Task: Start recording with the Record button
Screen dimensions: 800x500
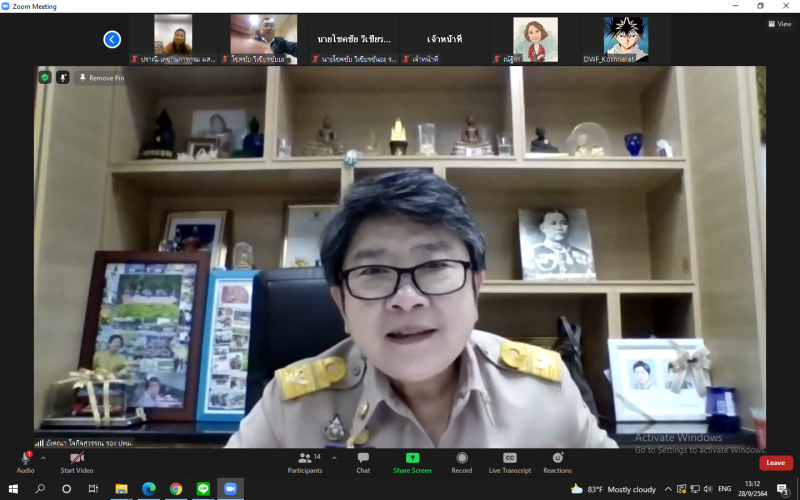Action: pyautogui.click(x=462, y=462)
